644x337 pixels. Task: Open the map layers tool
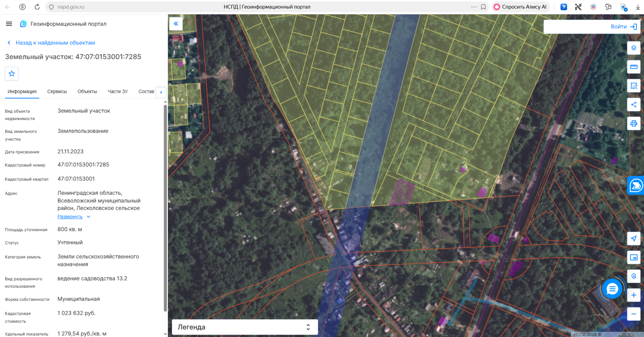[x=634, y=48]
